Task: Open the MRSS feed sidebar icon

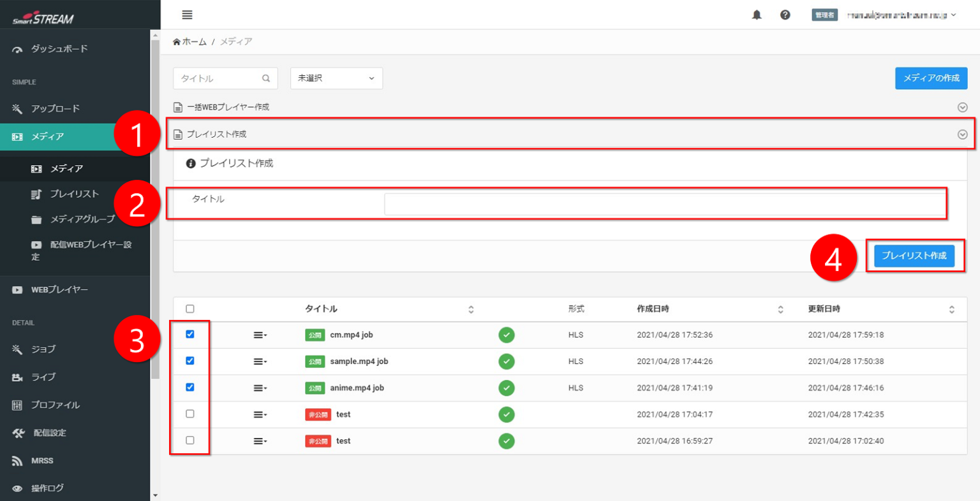Action: click(x=17, y=461)
